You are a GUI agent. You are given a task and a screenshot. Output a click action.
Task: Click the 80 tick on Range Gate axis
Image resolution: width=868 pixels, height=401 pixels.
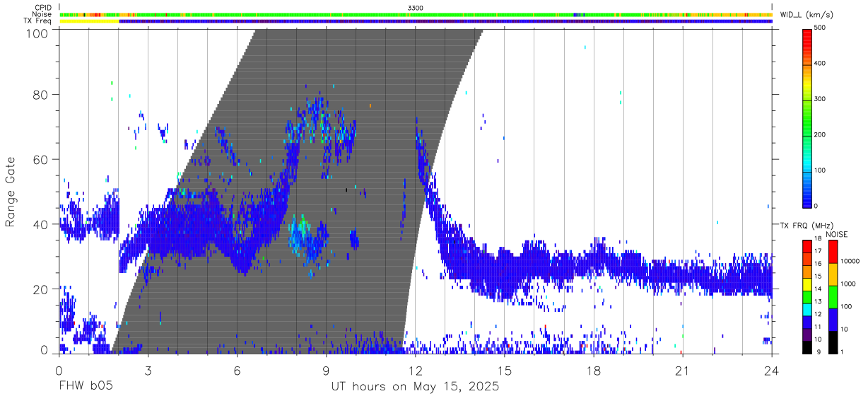(x=40, y=94)
